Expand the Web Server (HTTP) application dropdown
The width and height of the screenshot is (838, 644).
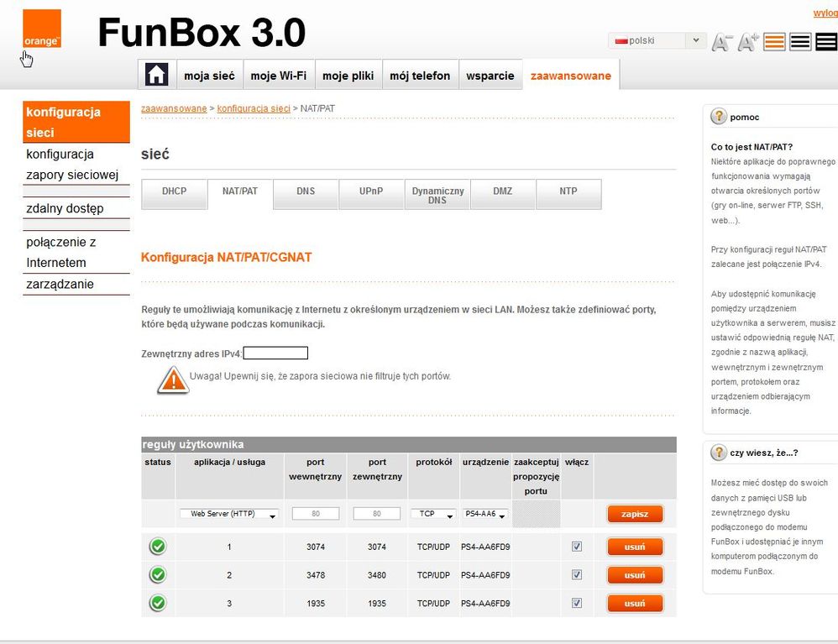click(x=228, y=514)
